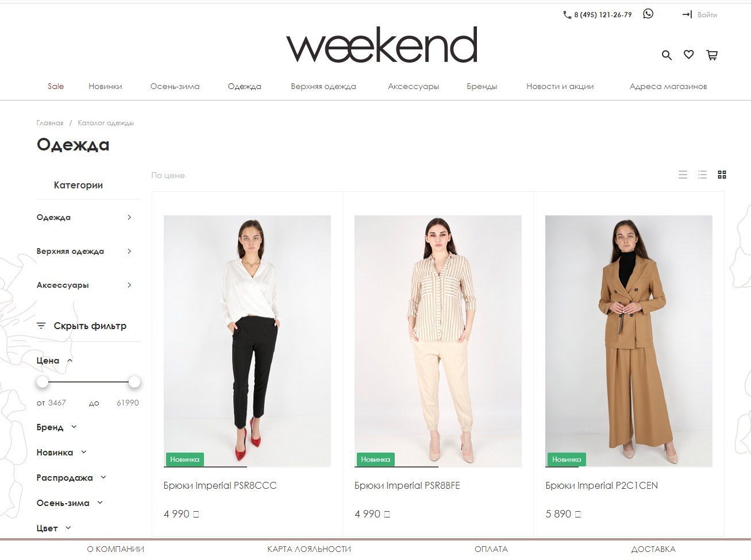Viewport: 751px width, 560px height.
Task: Expand the Верхняя одежда category arrow
Action: click(129, 251)
